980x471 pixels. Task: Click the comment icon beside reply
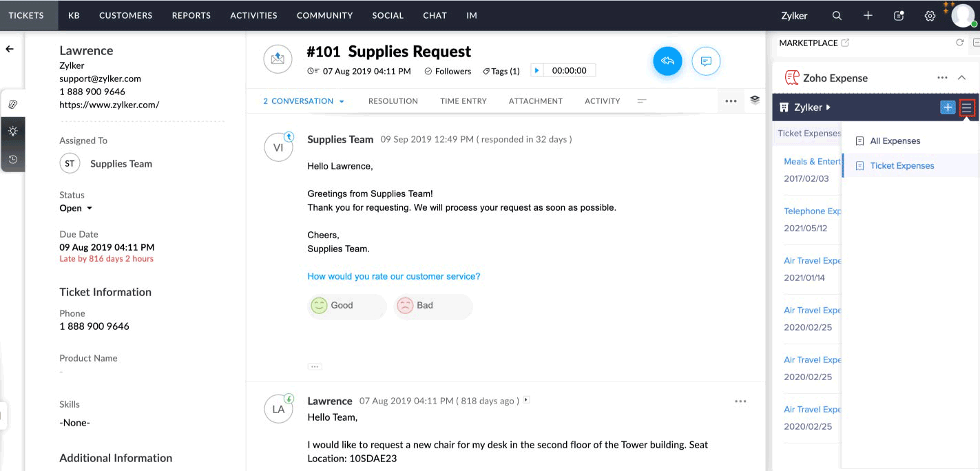(706, 61)
